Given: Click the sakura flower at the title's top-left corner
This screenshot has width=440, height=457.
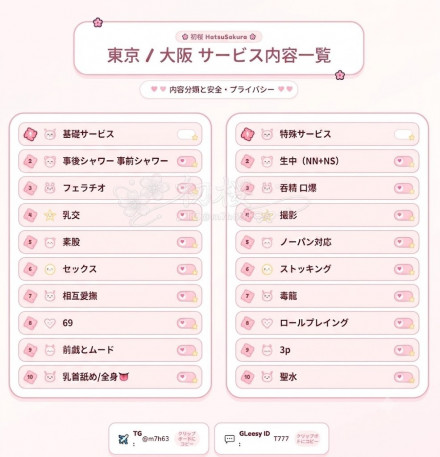Looking at the screenshot, I should (98, 23).
